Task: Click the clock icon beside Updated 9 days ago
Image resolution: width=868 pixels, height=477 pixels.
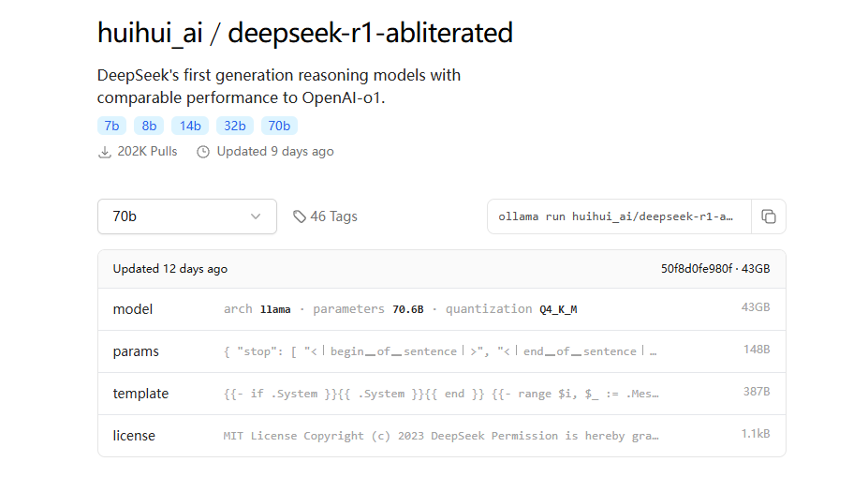Action: [203, 152]
